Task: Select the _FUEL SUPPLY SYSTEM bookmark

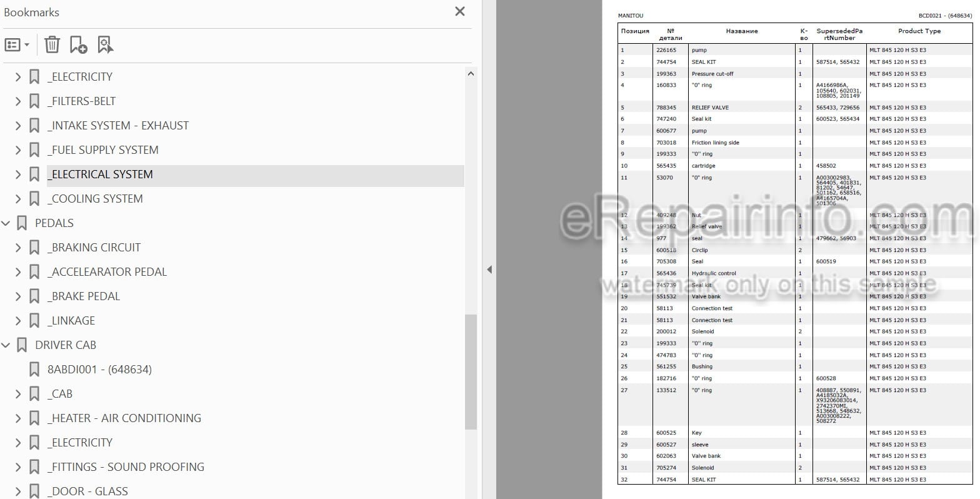Action: 103,150
